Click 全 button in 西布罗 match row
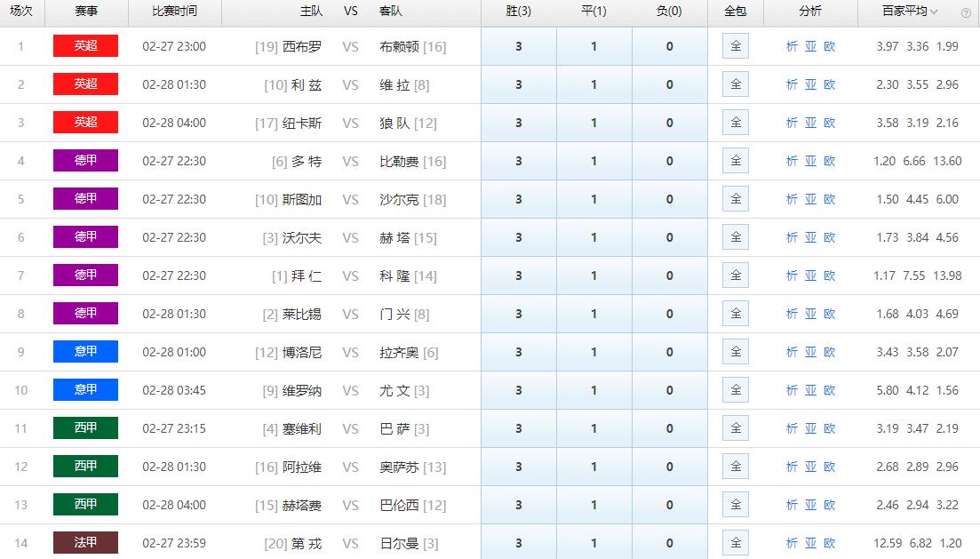Viewport: 980px width, 559px height. point(736,46)
